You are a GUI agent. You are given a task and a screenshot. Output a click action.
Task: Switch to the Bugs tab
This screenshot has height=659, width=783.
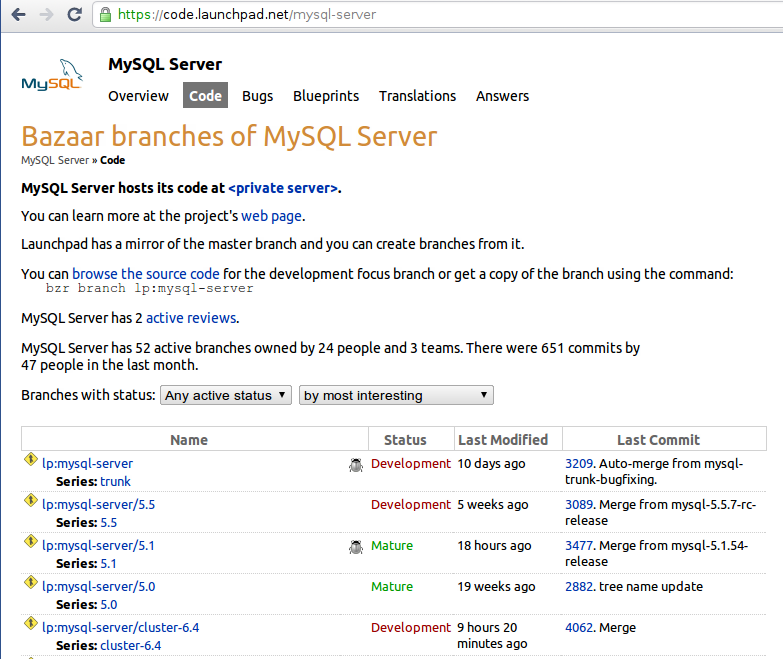(x=258, y=96)
